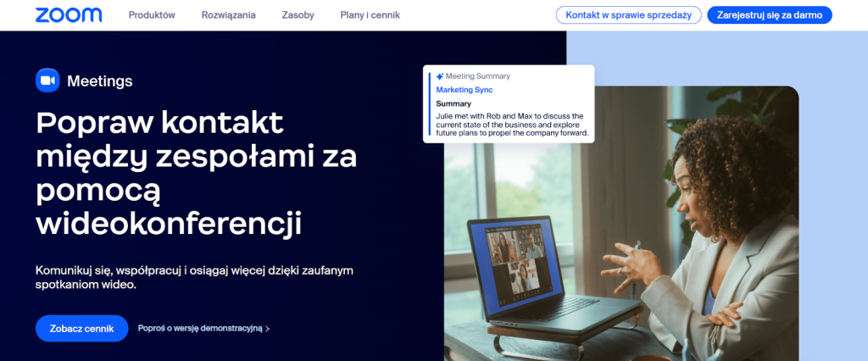This screenshot has height=361, width=868.
Task: Click the hero photo of the woman
Action: click(x=621, y=223)
